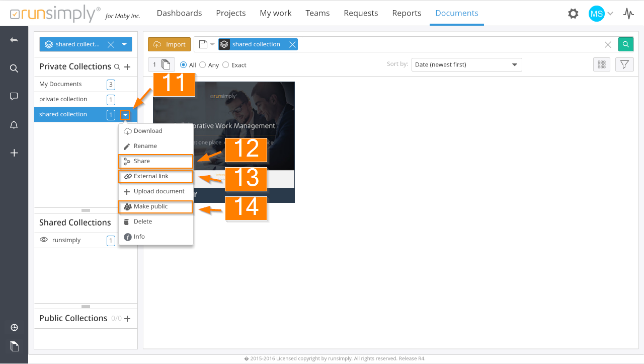Select the Any radio button
This screenshot has height=364, width=644.
(x=203, y=65)
